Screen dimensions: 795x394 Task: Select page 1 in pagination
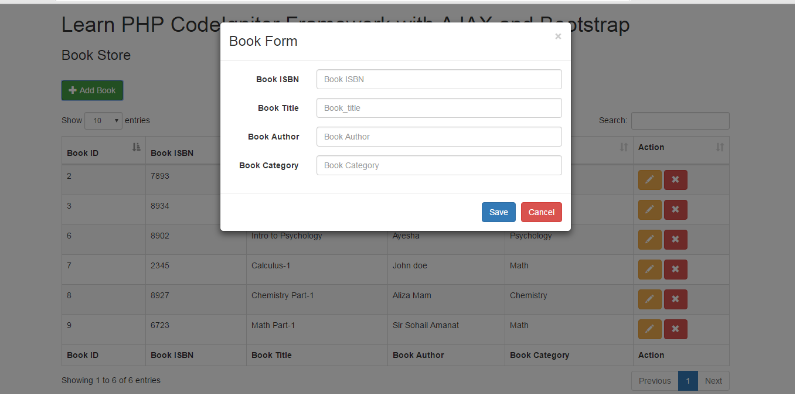688,381
